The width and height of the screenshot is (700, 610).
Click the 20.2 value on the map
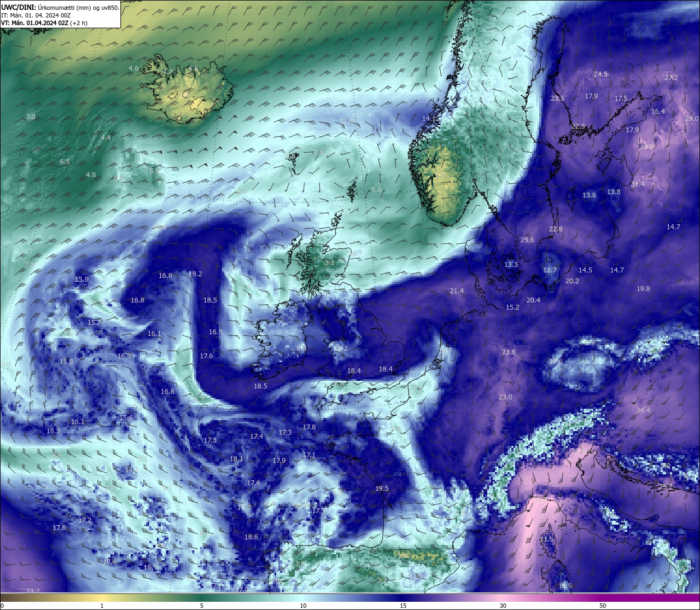coord(572,281)
